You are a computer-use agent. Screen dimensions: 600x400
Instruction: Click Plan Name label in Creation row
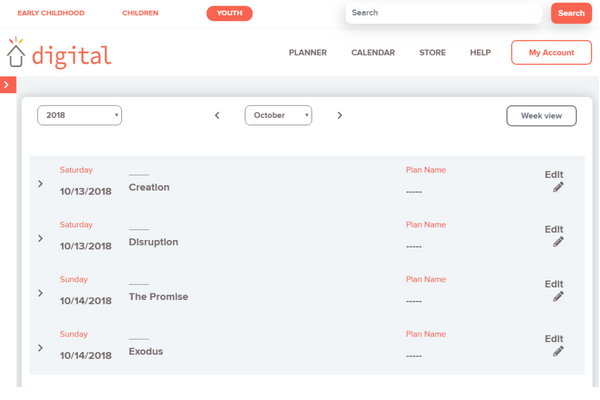[x=426, y=170]
